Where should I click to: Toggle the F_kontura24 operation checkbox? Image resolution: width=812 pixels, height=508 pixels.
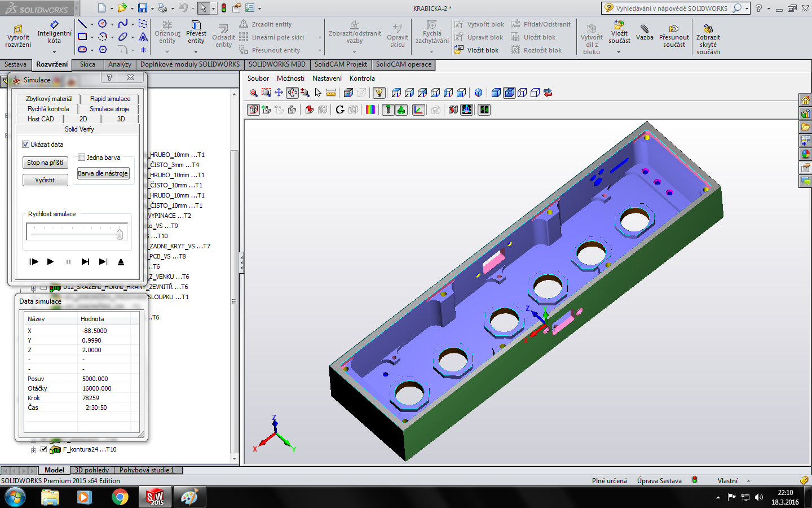pos(43,449)
